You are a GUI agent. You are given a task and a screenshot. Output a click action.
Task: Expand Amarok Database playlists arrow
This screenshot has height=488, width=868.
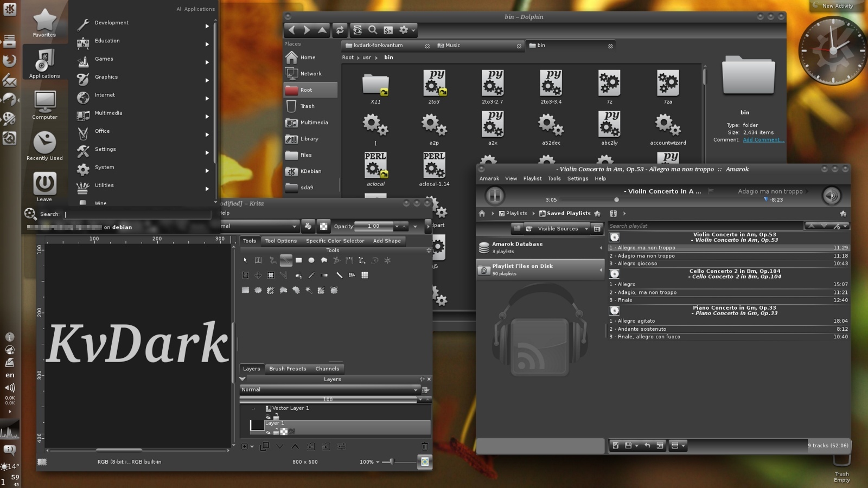click(601, 248)
